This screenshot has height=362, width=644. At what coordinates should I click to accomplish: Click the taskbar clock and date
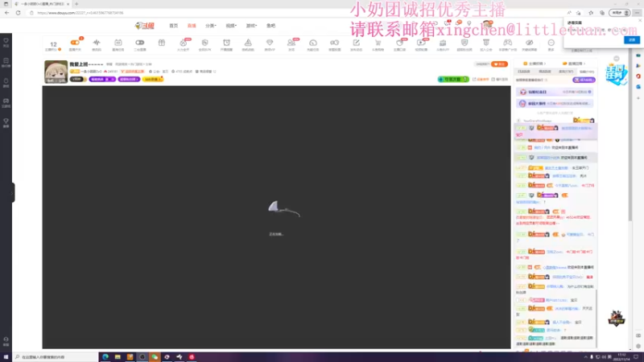pos(621,357)
